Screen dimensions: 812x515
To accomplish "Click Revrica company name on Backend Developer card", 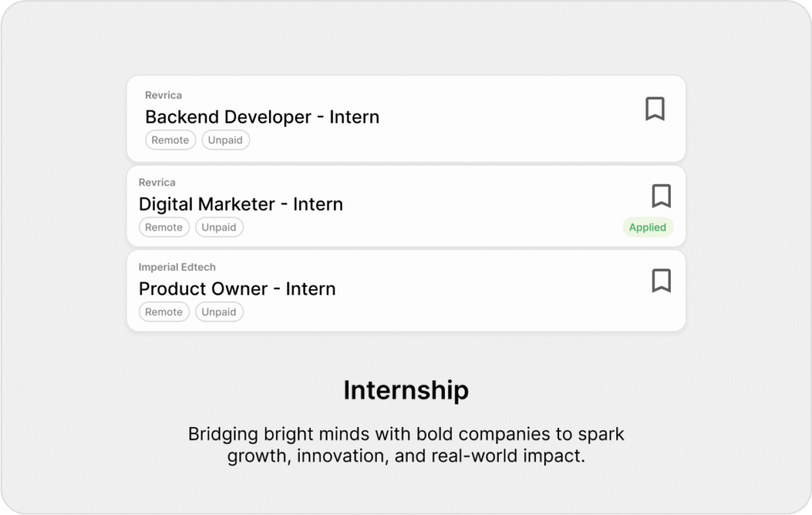I will click(x=163, y=95).
